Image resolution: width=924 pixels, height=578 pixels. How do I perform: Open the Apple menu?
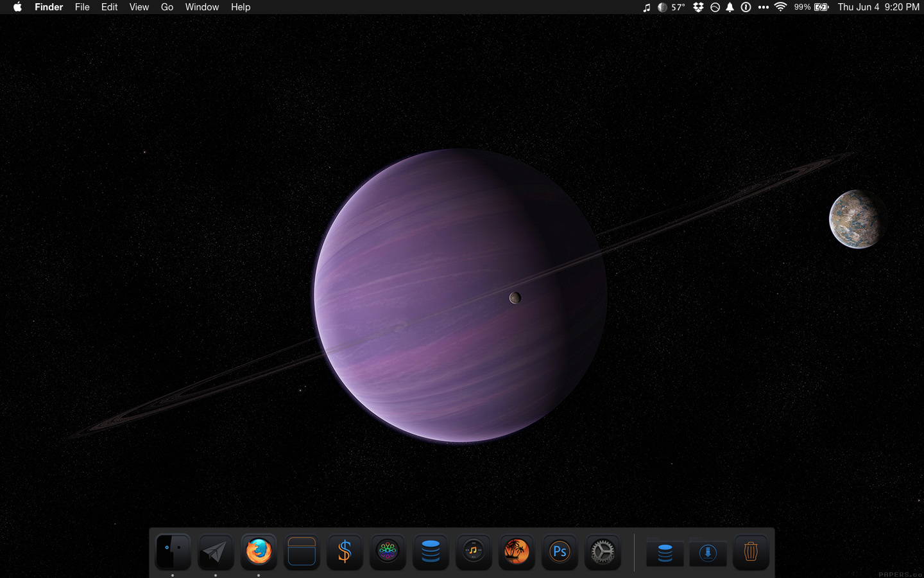[x=17, y=7]
